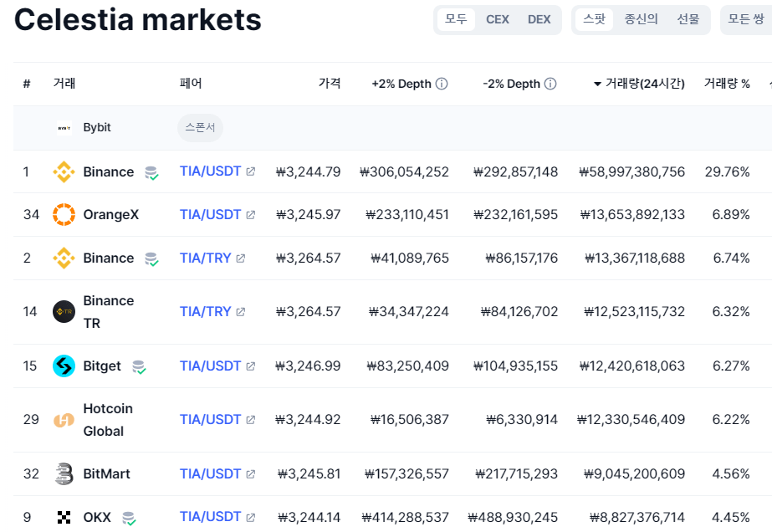Click the OKX exchange logo
Image resolution: width=772 pixels, height=532 pixels.
pos(64,517)
